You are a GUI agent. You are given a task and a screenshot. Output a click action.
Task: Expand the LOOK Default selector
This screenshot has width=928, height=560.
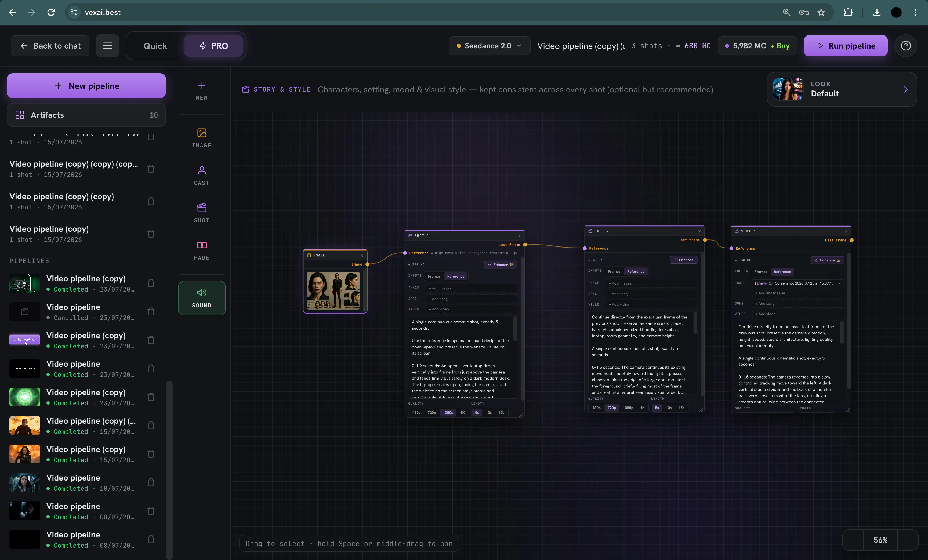point(842,89)
